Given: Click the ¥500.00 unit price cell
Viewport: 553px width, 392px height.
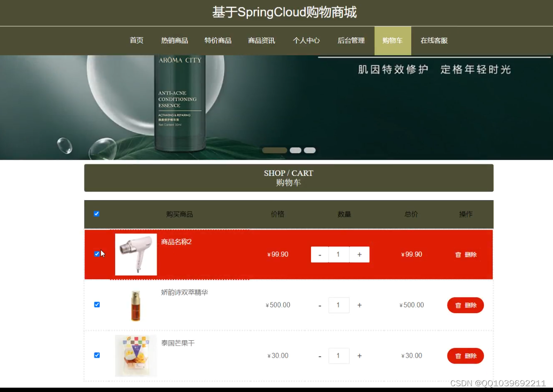Looking at the screenshot, I should pyautogui.click(x=278, y=305).
